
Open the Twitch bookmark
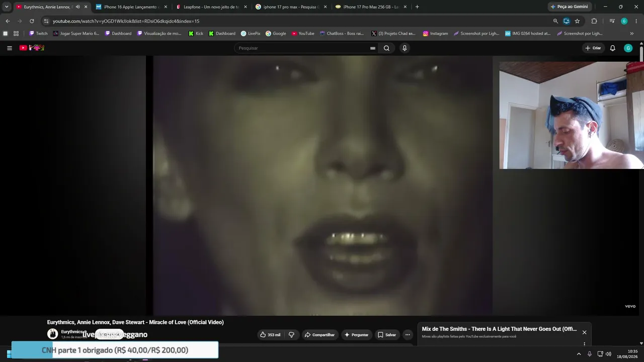[38, 34]
